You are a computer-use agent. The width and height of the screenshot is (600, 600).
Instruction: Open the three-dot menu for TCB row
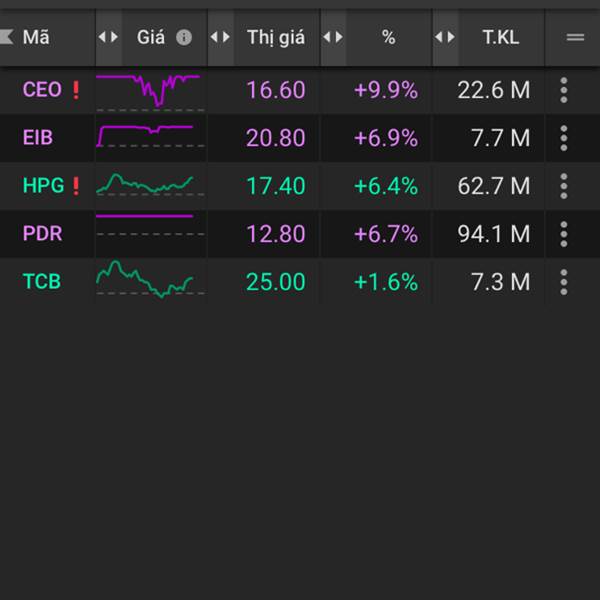pyautogui.click(x=564, y=282)
